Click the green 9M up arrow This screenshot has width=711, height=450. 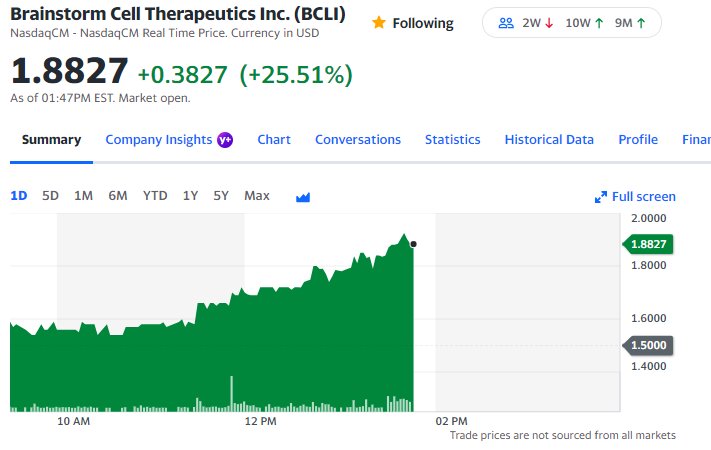[x=641, y=23]
